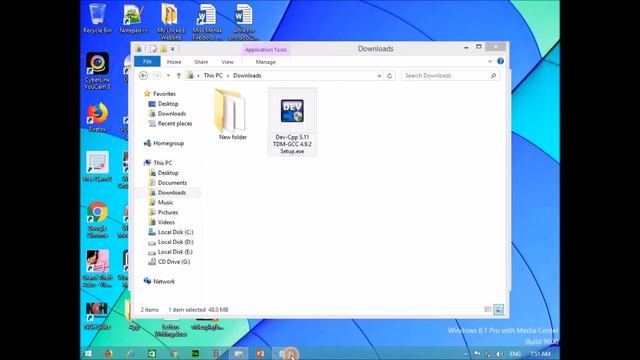Click arrow after This PC in breadcrumb
Image resolution: width=640 pixels, height=360 pixels.
point(228,76)
